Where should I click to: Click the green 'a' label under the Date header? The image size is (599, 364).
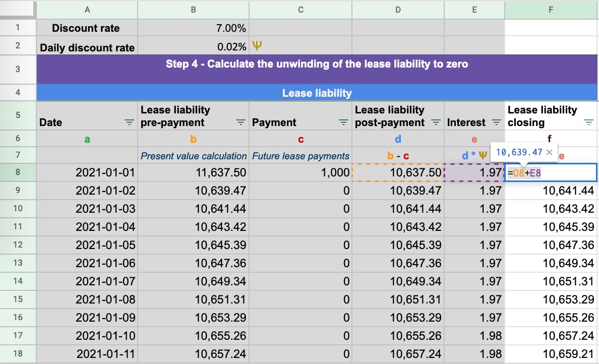coord(87,139)
